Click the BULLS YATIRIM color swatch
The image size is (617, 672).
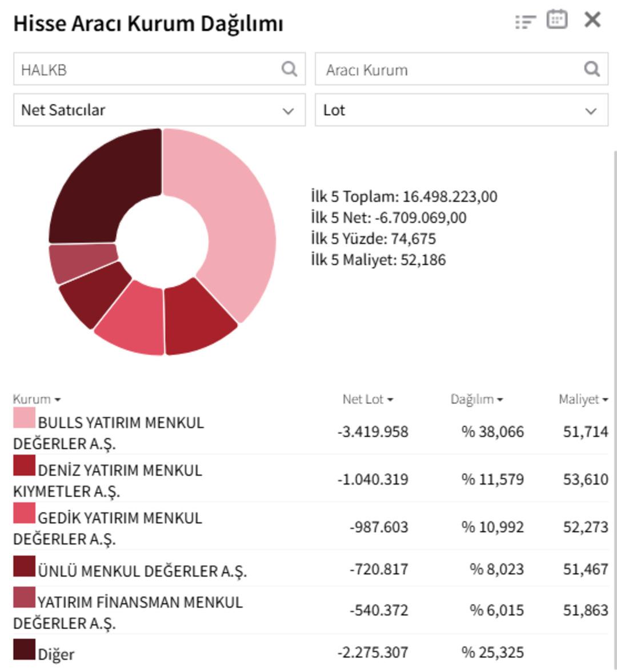(x=23, y=421)
